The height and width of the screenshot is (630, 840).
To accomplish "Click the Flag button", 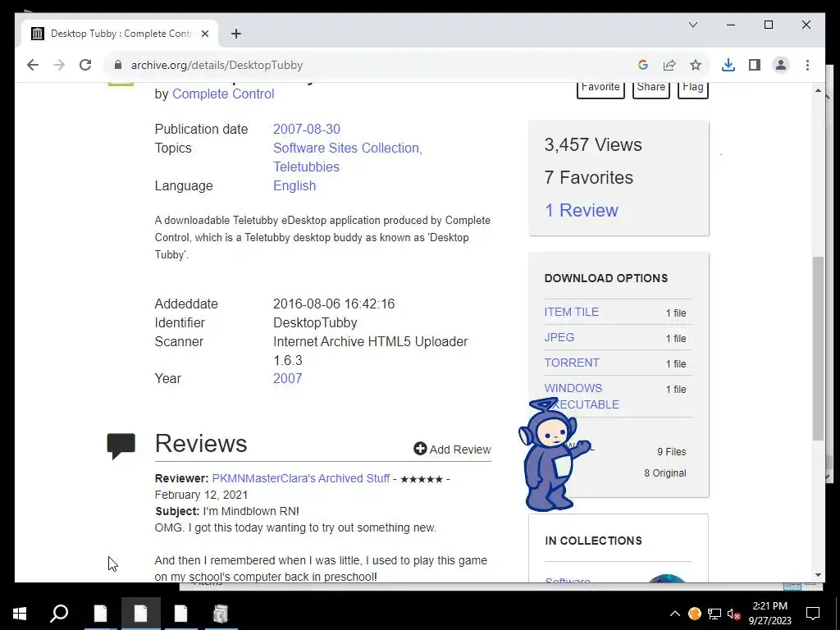I will coord(692,89).
